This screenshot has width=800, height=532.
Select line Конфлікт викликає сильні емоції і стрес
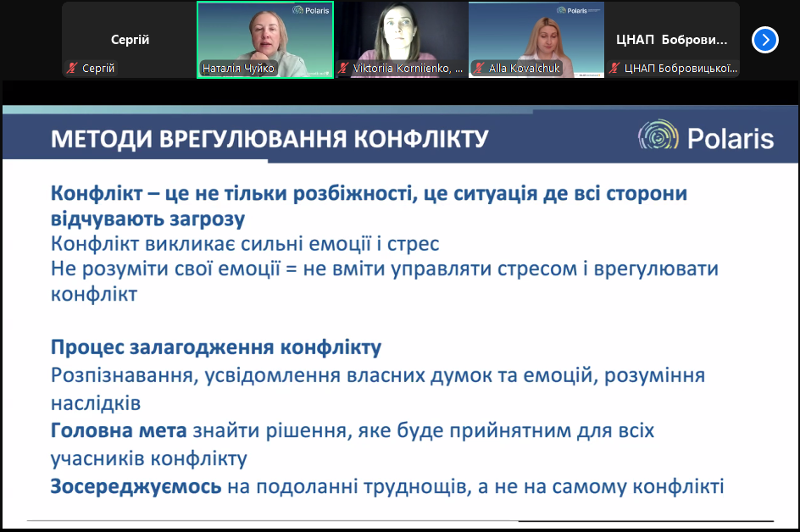[x=245, y=244]
